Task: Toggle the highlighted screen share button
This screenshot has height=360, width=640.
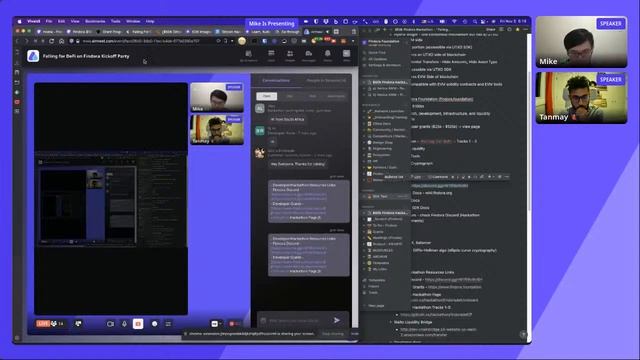Action: pos(138,324)
